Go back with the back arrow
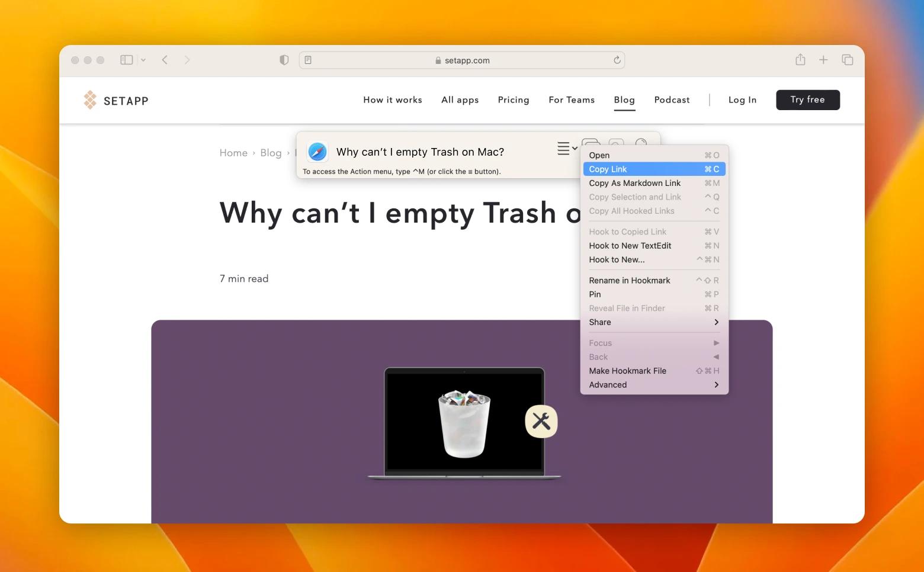924x572 pixels. pyautogui.click(x=165, y=60)
